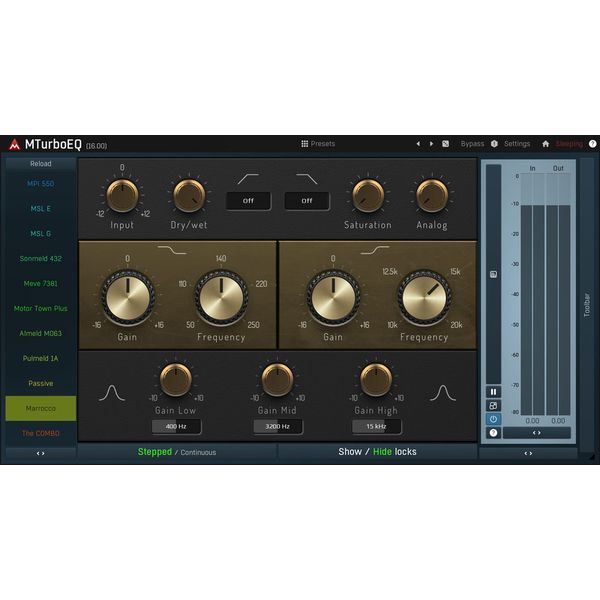Click the low-shelf curve icon
This screenshot has height=600, width=600.
tap(172, 250)
